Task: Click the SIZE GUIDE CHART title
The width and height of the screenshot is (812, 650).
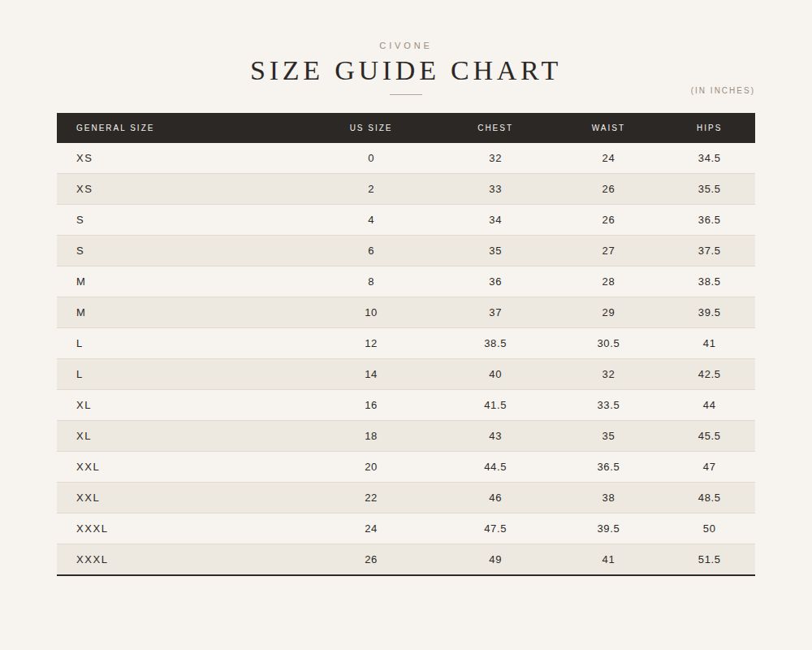Action: click(x=405, y=71)
